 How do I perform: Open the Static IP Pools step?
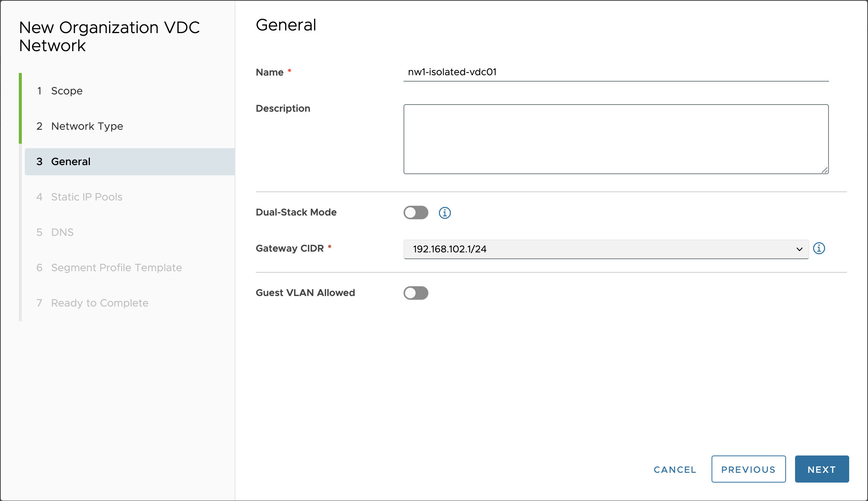coord(86,197)
